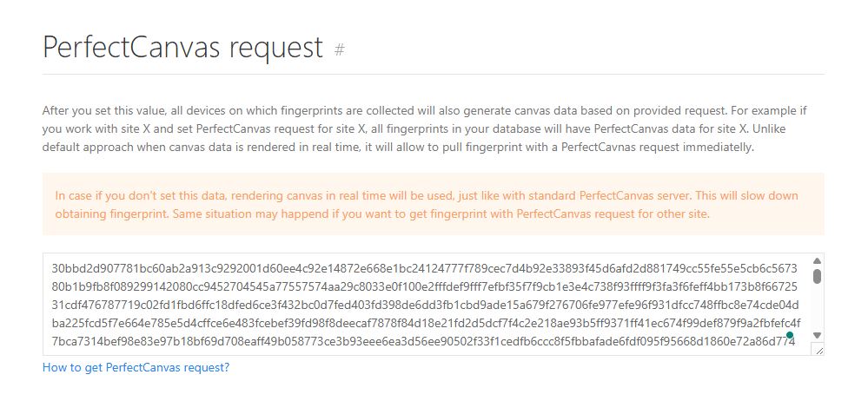Click the 'After you set this value' paragraph
This screenshot has width=868, height=414.
pos(433,110)
